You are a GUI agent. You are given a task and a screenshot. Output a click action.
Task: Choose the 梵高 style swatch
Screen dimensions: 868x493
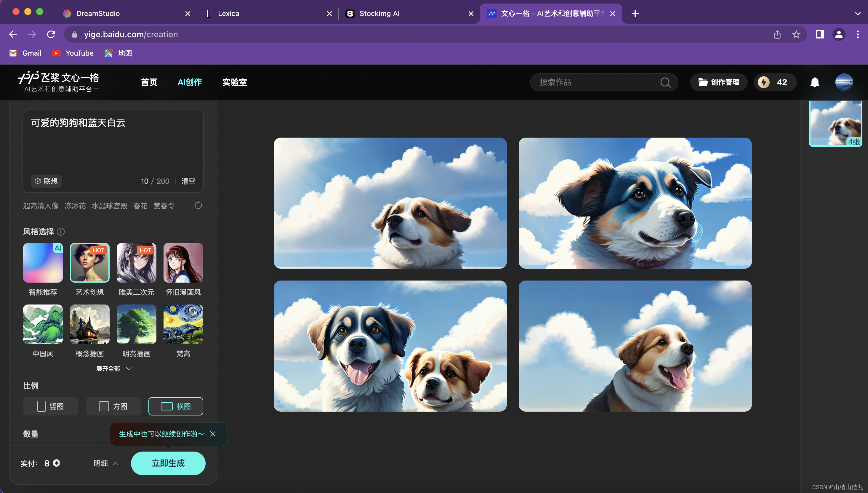click(183, 324)
